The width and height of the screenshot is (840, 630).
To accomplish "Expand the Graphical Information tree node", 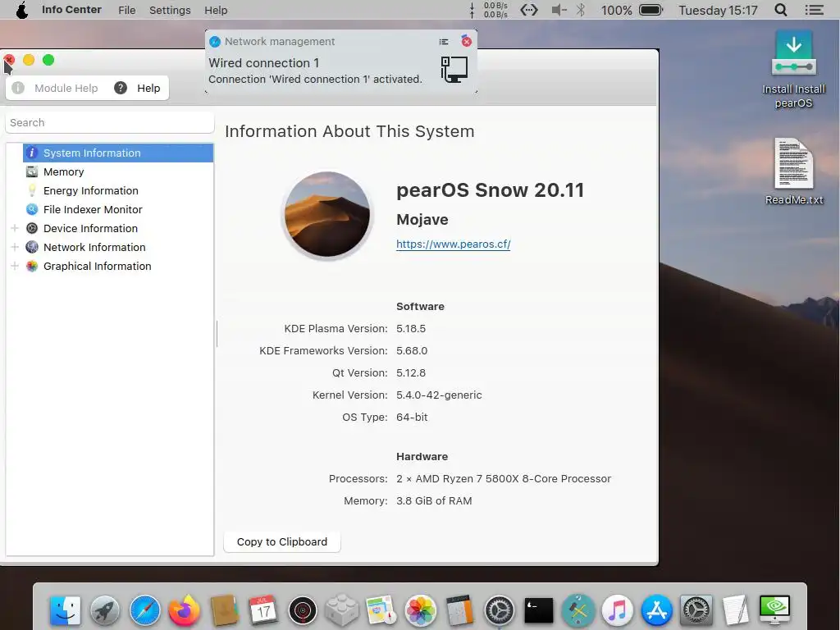I will tap(15, 266).
